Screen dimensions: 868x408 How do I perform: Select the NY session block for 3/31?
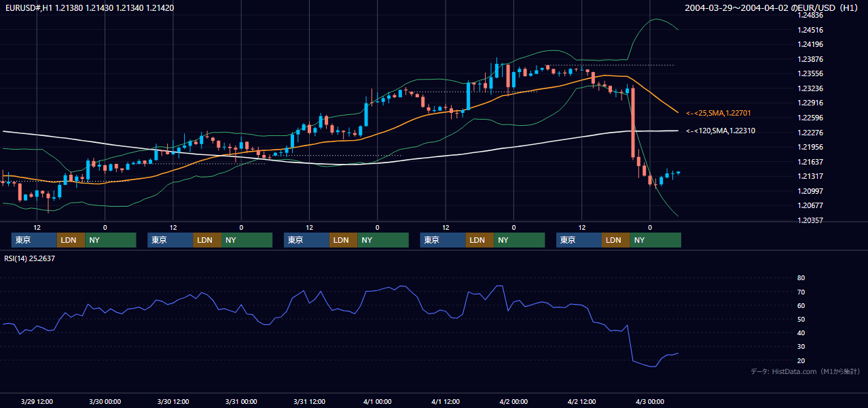pyautogui.click(x=382, y=240)
